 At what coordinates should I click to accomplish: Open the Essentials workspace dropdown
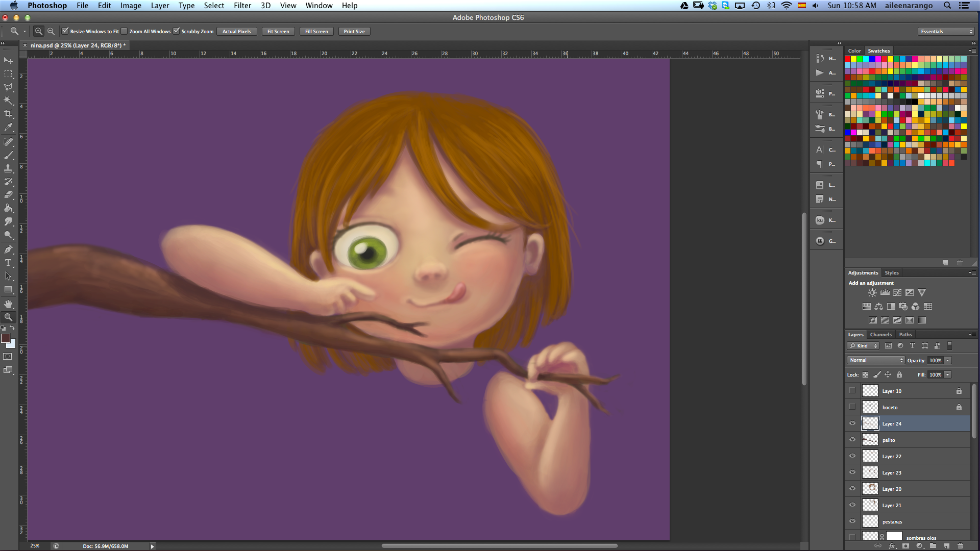pyautogui.click(x=947, y=31)
